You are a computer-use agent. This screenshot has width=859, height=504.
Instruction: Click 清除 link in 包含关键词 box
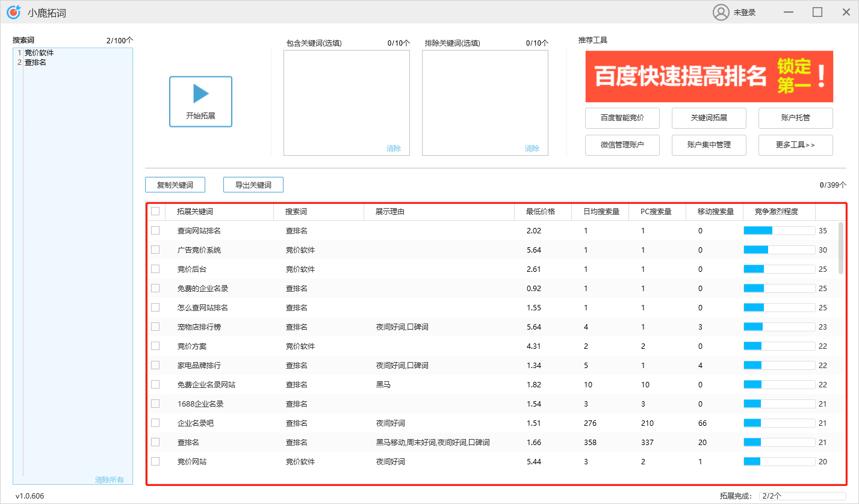(394, 149)
